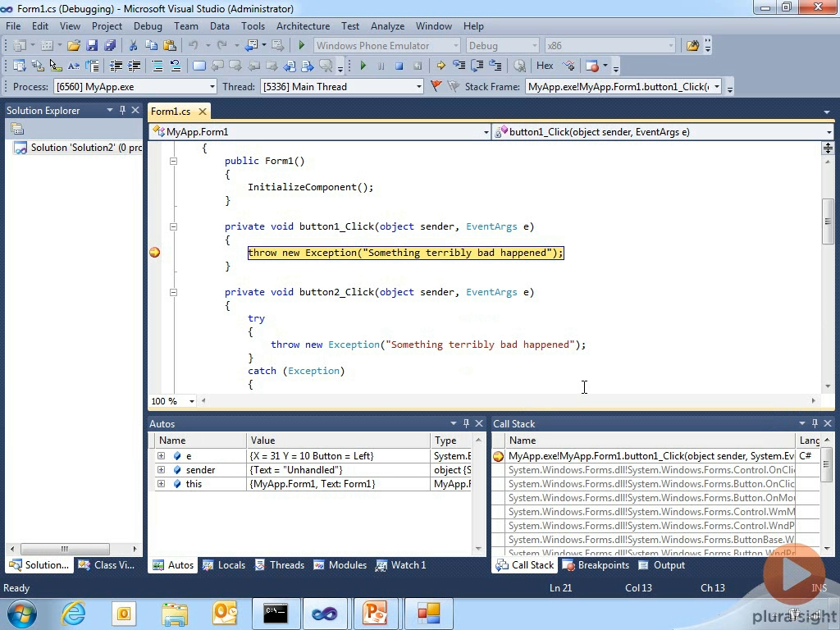This screenshot has width=840, height=630.
Task: Click Internet Explorer icon on taskbar
Action: click(72, 612)
